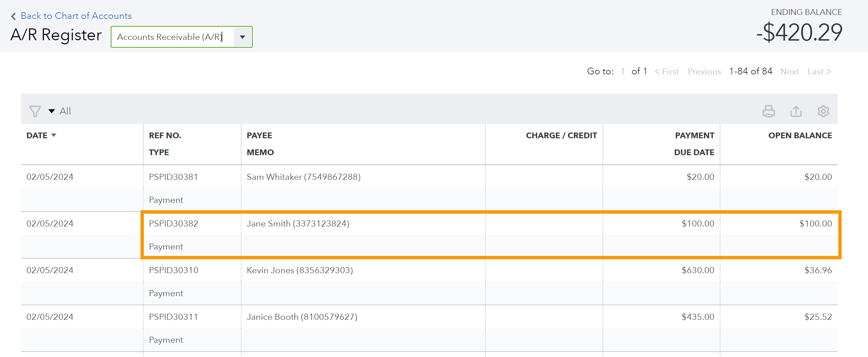Click the First page link
The width and height of the screenshot is (868, 357).
(x=666, y=72)
